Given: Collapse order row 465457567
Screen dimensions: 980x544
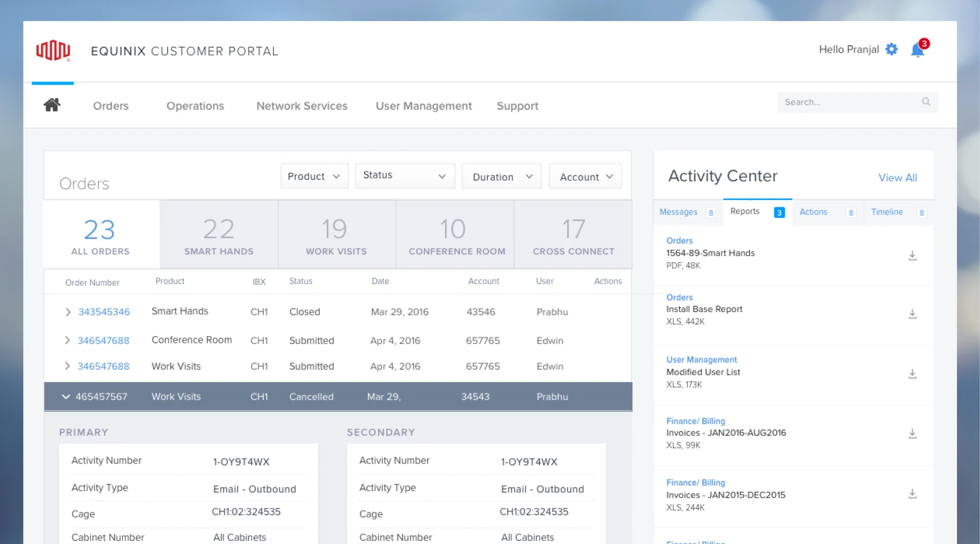Looking at the screenshot, I should click(x=66, y=396).
